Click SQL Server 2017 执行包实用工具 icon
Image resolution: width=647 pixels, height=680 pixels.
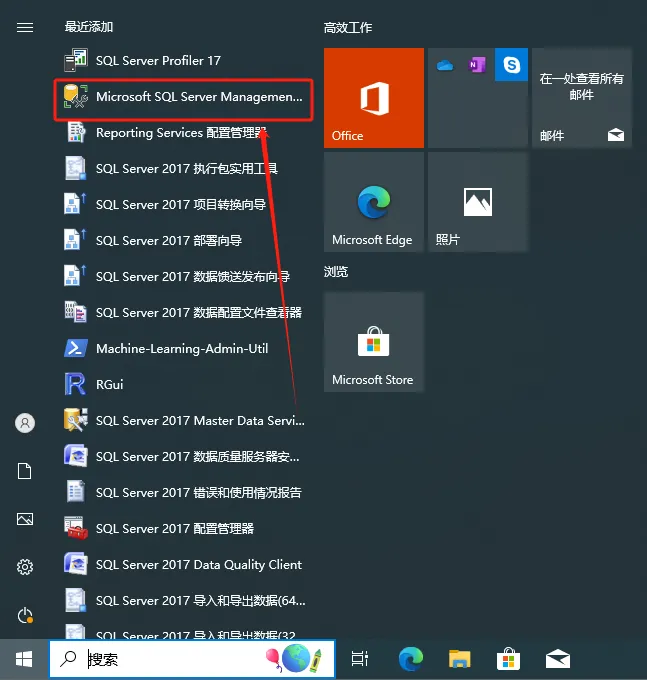pyautogui.click(x=76, y=168)
